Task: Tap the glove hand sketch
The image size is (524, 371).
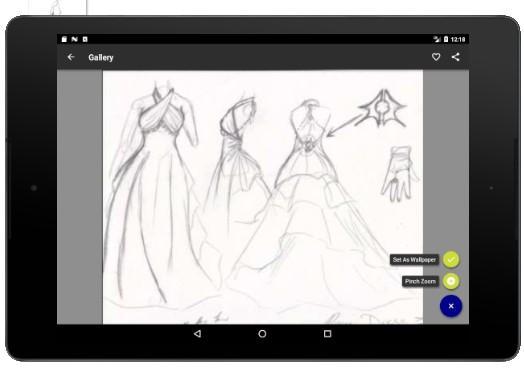Action: (399, 174)
